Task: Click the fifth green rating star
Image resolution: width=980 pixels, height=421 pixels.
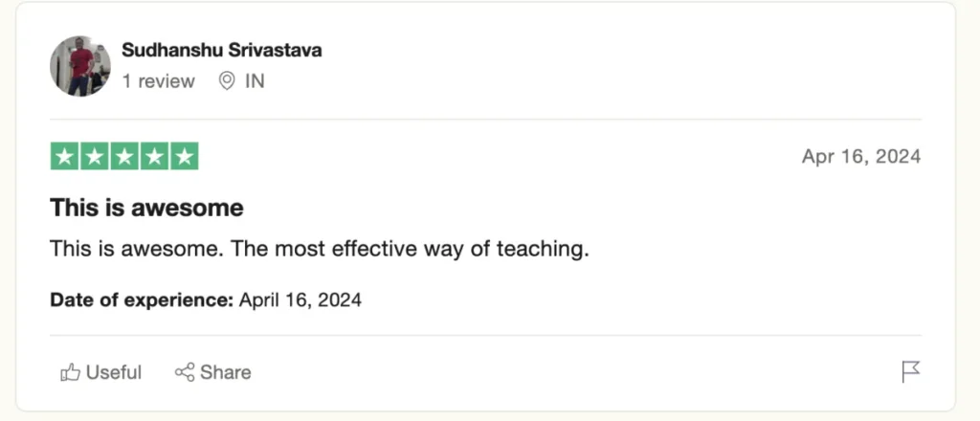Action: 183,156
